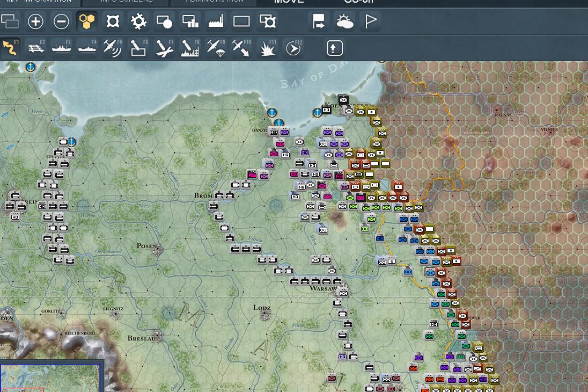Click the Reichenberg town label
The width and height of the screenshot is (588, 392).
pyautogui.click(x=79, y=333)
